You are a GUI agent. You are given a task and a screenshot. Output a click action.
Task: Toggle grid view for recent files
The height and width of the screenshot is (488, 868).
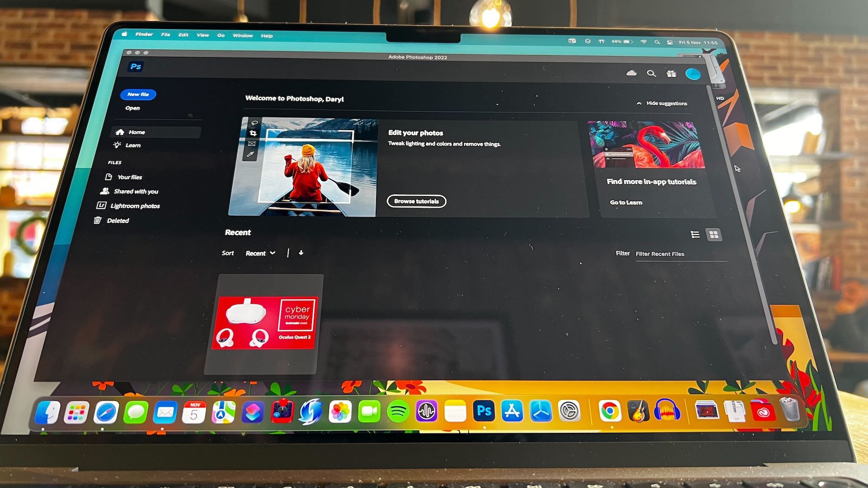point(712,234)
